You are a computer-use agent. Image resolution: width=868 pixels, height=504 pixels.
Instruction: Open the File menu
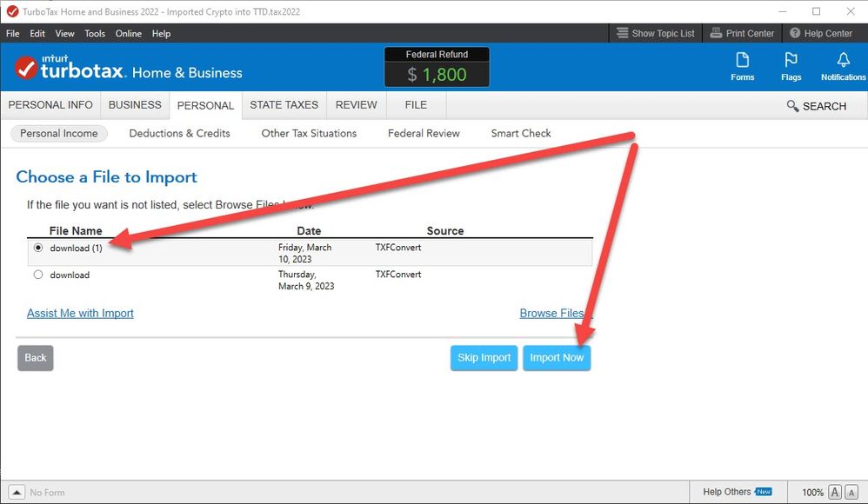(x=13, y=33)
